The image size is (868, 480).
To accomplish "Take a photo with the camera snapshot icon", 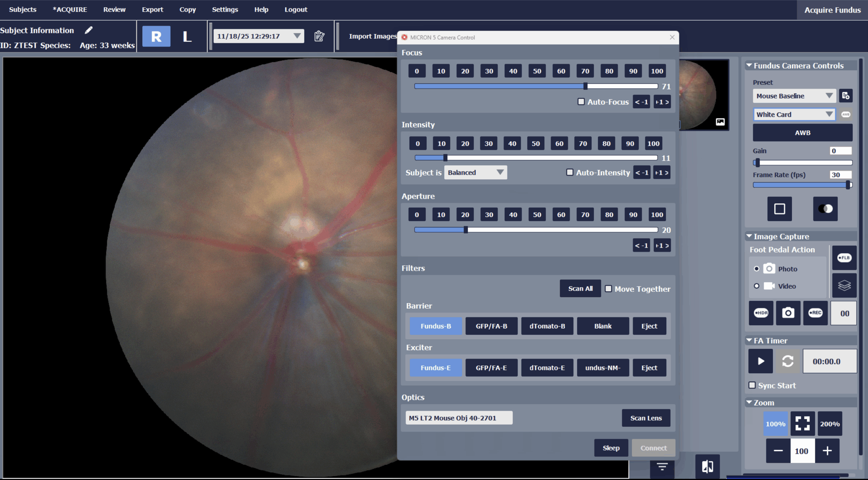I will click(x=788, y=313).
